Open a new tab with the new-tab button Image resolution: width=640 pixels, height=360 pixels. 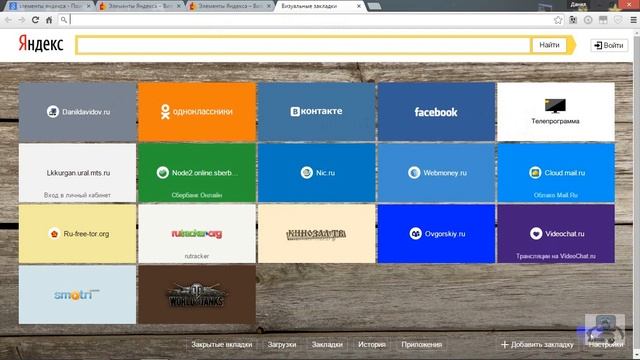374,6
